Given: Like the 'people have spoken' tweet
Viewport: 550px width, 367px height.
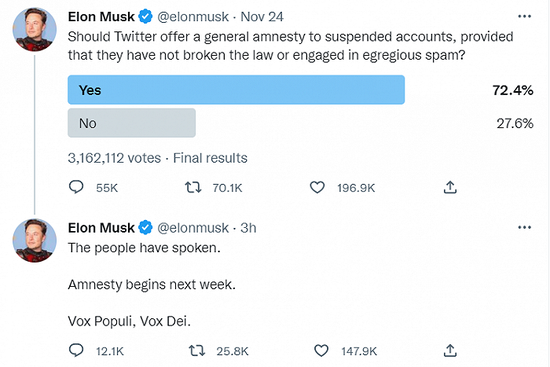Looking at the screenshot, I should pyautogui.click(x=321, y=351).
